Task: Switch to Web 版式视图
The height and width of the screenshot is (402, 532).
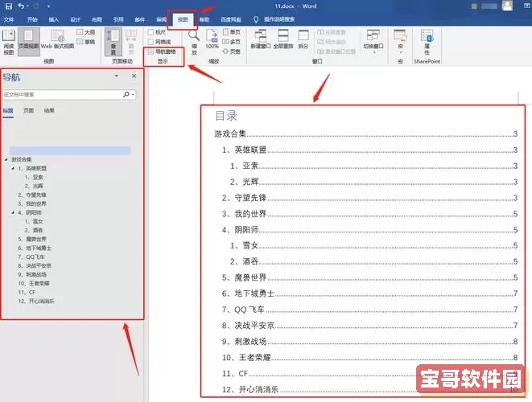Action: (57, 39)
